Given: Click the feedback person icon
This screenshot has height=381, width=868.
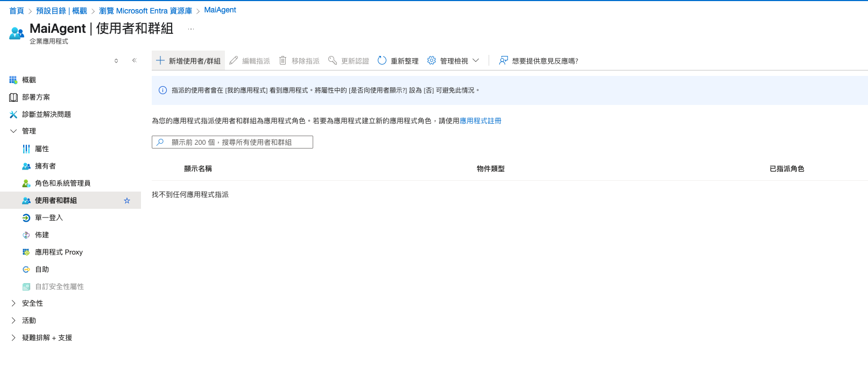Looking at the screenshot, I should click(503, 60).
